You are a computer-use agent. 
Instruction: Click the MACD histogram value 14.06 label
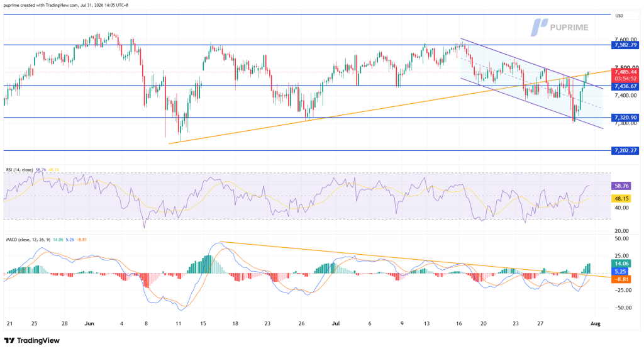pyautogui.click(x=621, y=264)
